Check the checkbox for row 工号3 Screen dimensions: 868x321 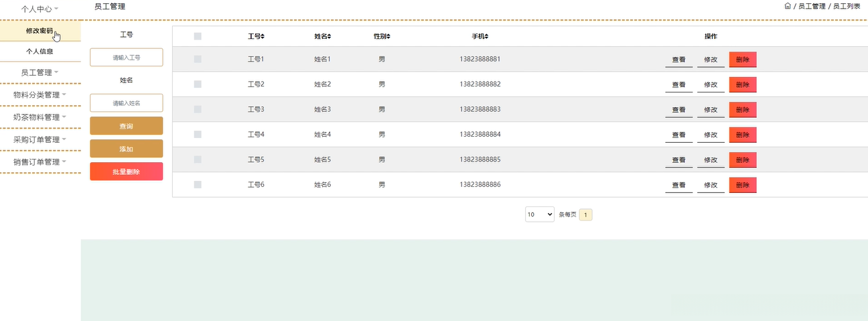[198, 109]
